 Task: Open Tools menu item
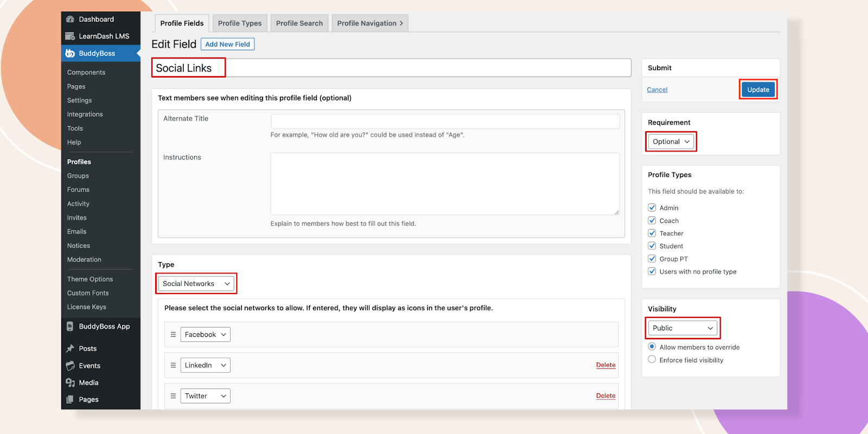click(x=75, y=129)
